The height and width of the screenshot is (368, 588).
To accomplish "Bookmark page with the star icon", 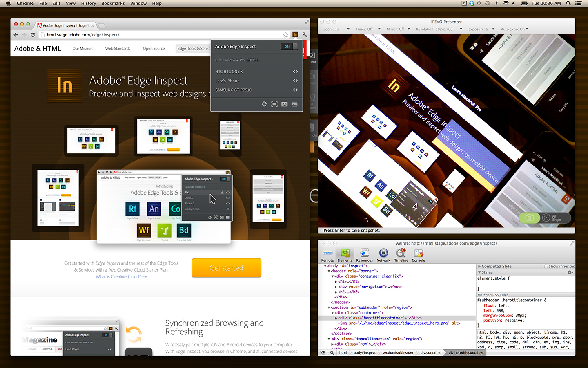I will click(286, 35).
